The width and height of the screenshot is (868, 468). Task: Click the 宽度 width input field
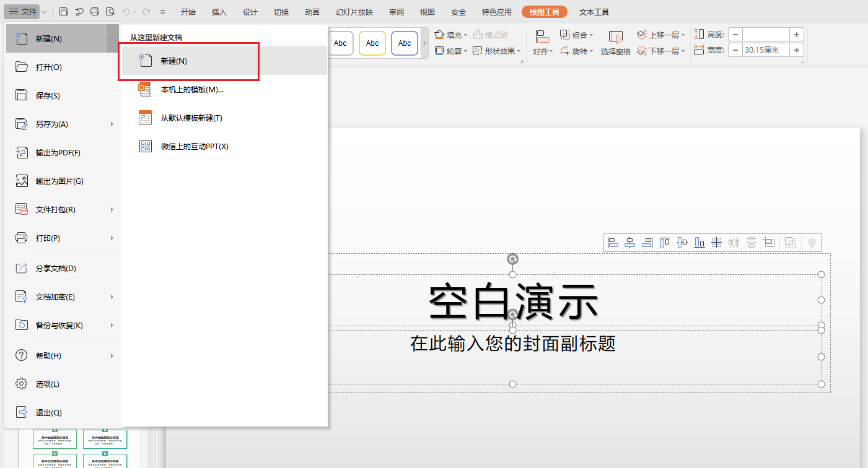coord(766,50)
